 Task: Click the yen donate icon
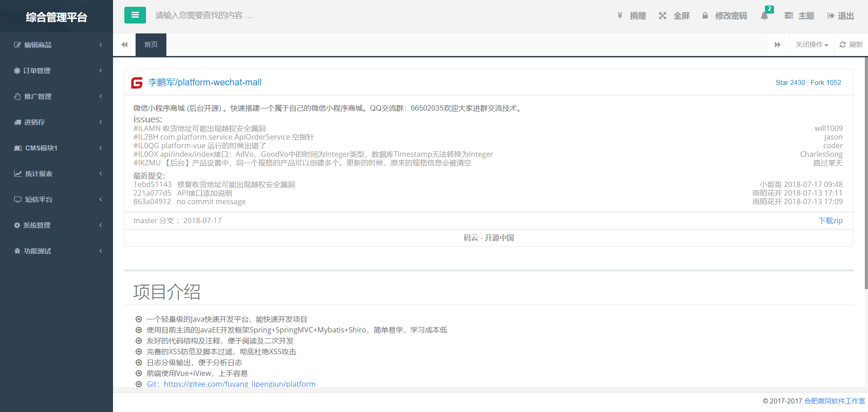(x=620, y=16)
